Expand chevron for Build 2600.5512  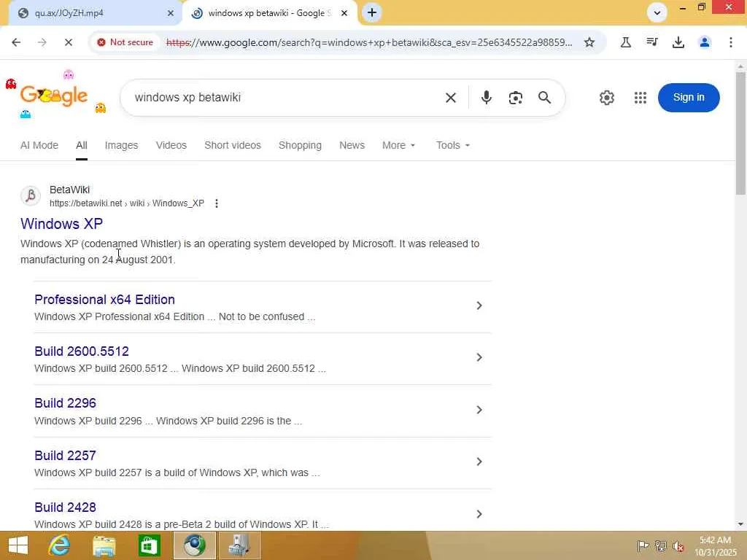coord(479,357)
